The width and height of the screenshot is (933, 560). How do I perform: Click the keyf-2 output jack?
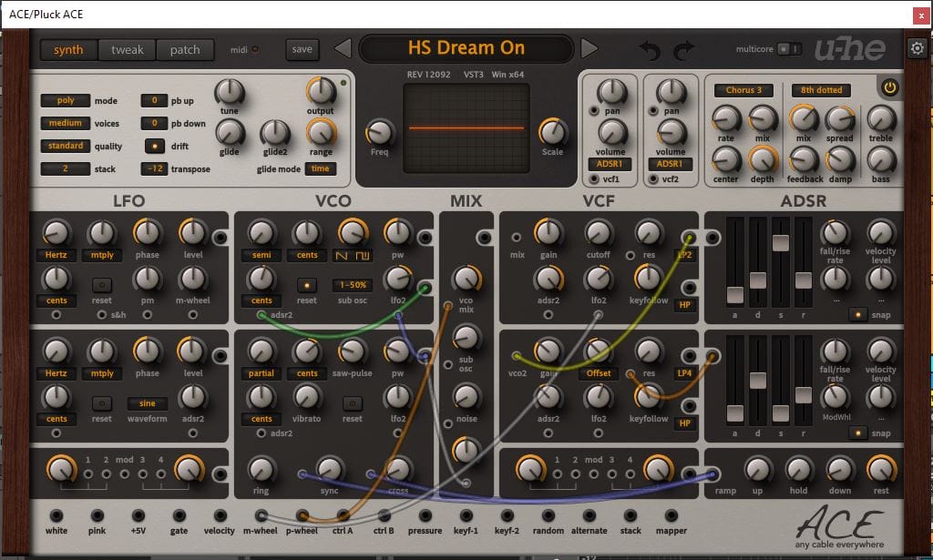(x=507, y=515)
